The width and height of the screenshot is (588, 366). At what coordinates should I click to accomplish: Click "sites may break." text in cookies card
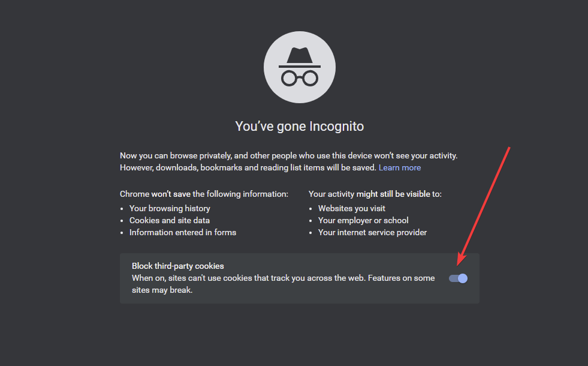[x=162, y=290]
